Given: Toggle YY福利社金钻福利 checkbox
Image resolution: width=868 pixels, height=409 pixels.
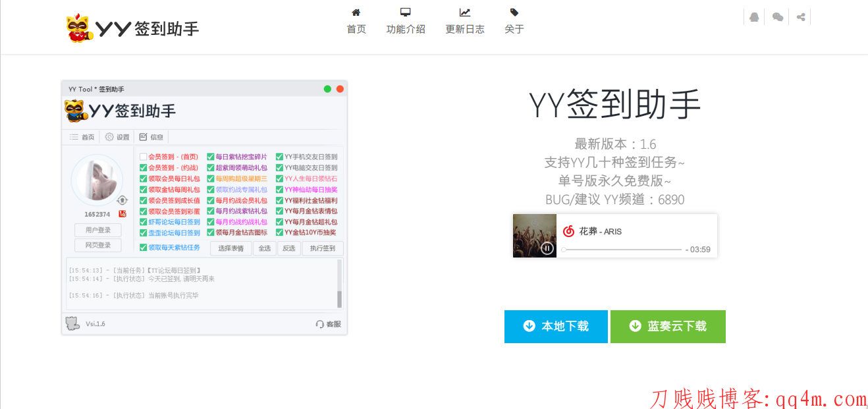Looking at the screenshot, I should [x=280, y=200].
